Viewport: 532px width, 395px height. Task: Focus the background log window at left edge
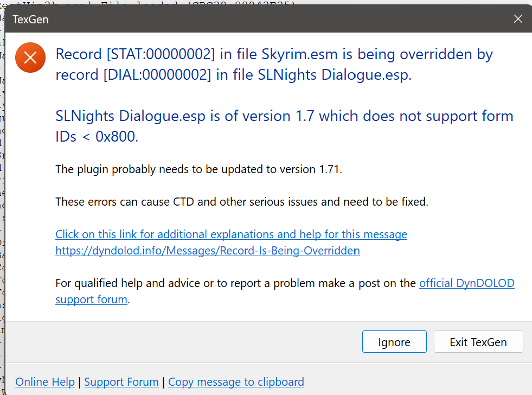(x=2, y=203)
